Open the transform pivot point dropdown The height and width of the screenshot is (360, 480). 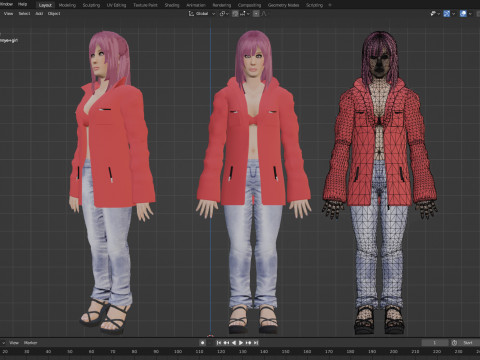(x=225, y=14)
